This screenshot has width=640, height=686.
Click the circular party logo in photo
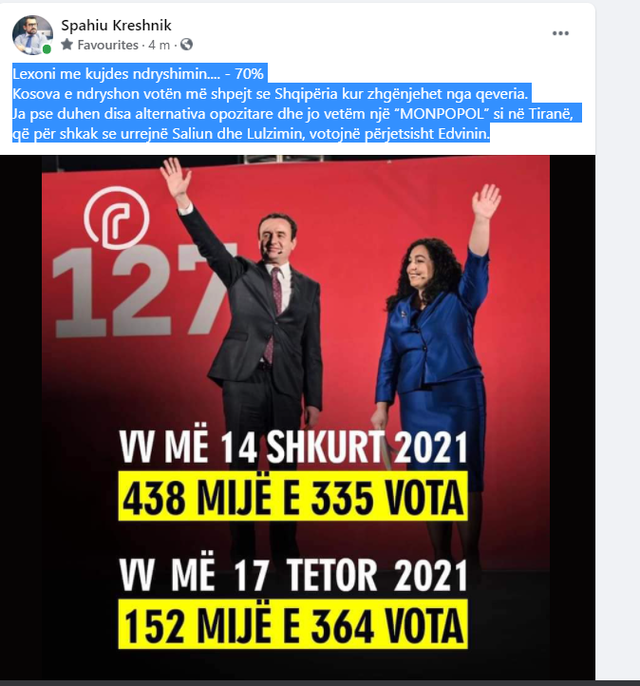116,217
